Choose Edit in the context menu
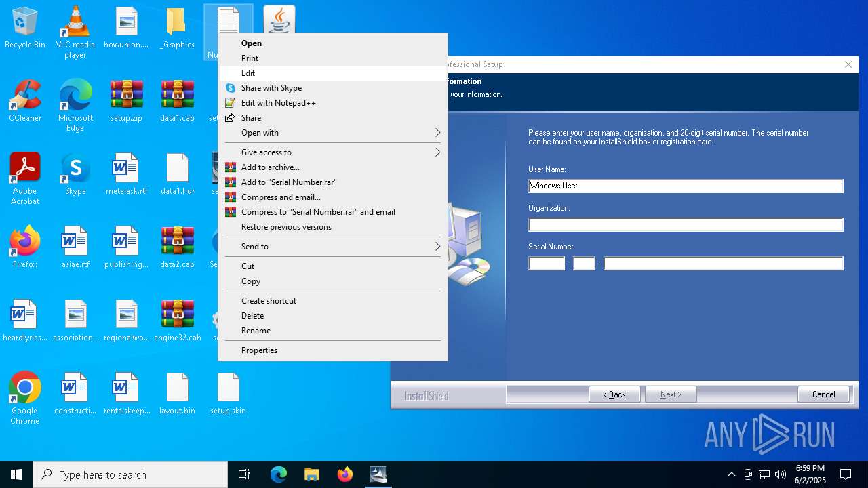The image size is (868, 488). [x=332, y=73]
